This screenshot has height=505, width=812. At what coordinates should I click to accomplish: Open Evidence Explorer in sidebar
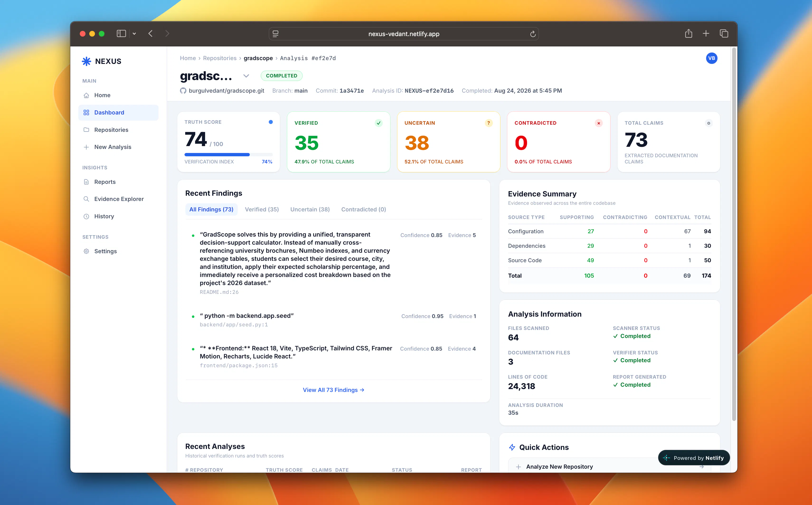[x=118, y=199]
